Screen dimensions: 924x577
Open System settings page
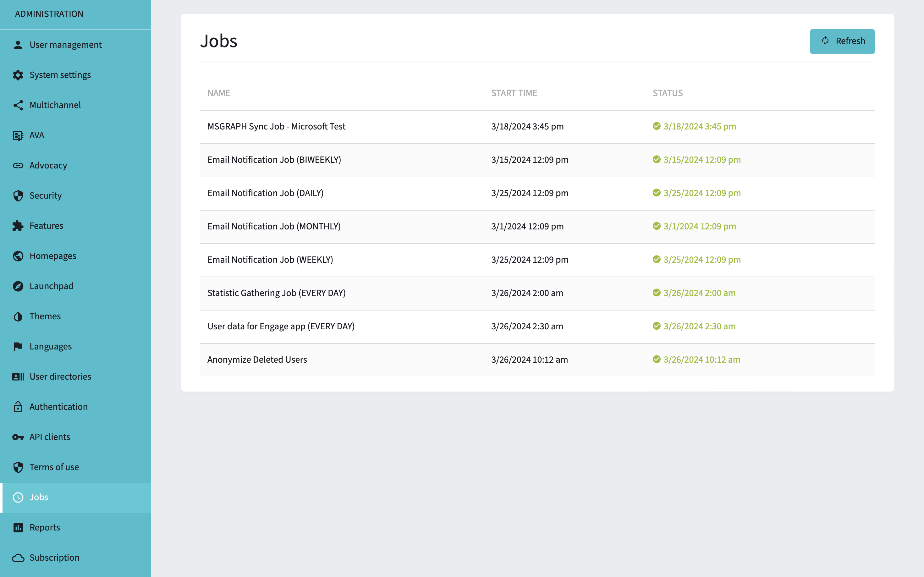point(75,75)
